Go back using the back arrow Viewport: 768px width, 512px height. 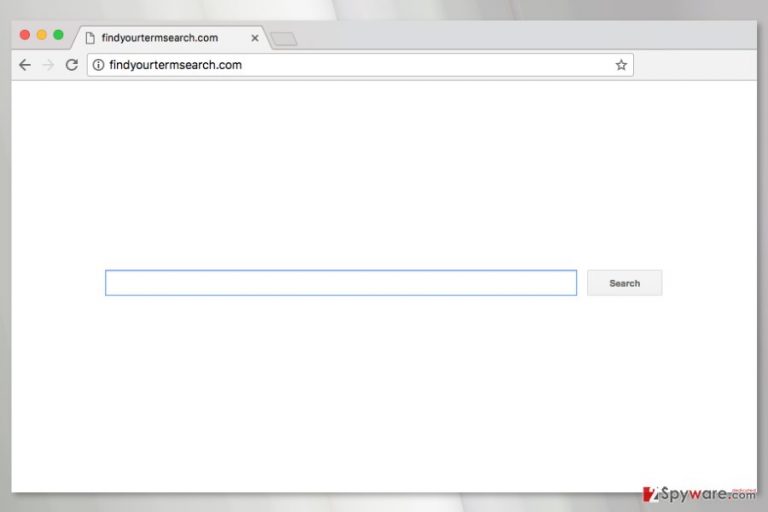click(x=24, y=65)
